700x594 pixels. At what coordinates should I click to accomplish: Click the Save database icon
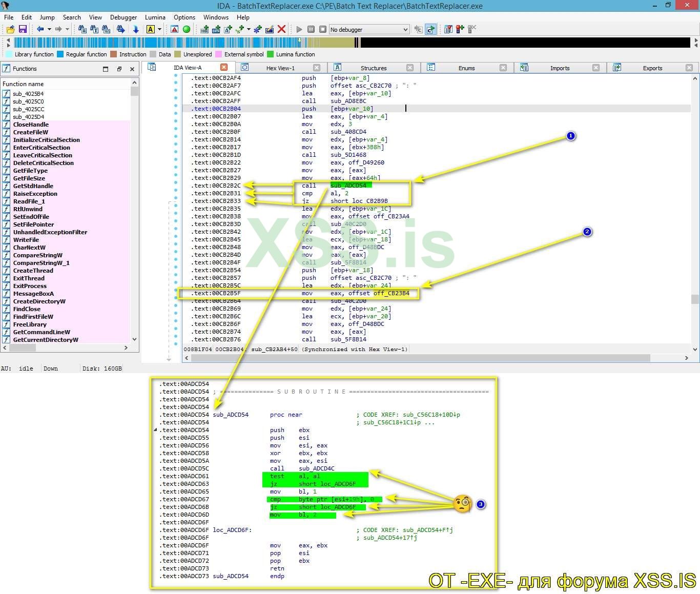[23, 29]
